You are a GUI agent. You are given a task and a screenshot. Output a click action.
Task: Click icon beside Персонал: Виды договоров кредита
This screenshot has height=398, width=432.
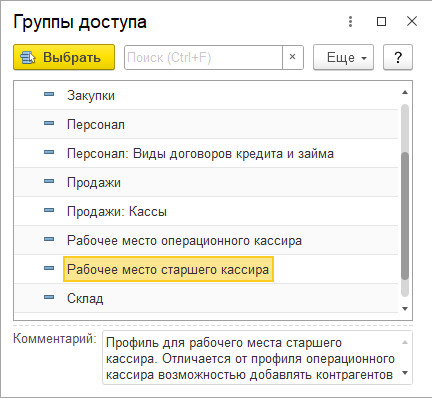[49, 152]
